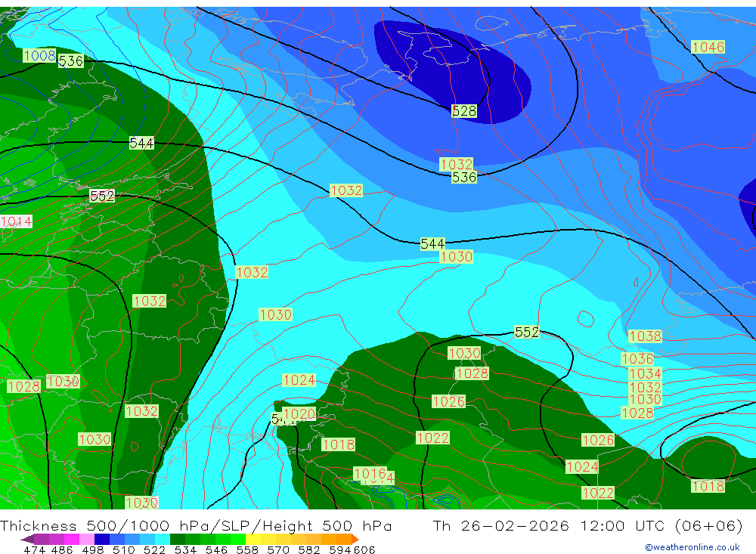The image size is (756, 554).
Task: Click legend value '474'
Action: coord(34,549)
